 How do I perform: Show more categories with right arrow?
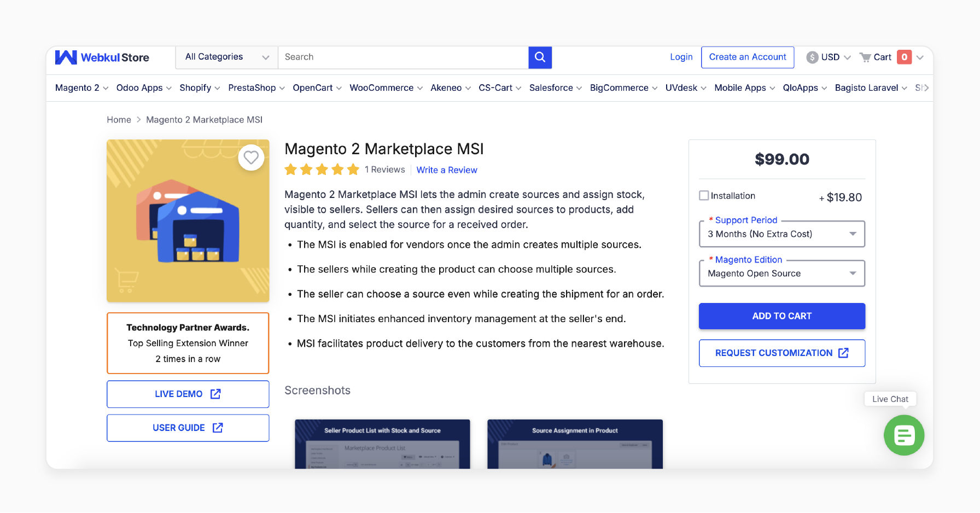click(x=926, y=88)
